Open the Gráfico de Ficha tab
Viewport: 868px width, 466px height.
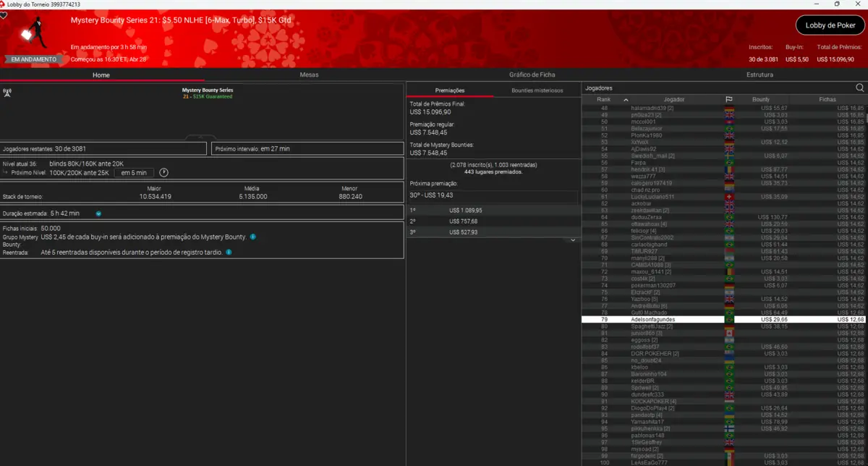coord(532,75)
